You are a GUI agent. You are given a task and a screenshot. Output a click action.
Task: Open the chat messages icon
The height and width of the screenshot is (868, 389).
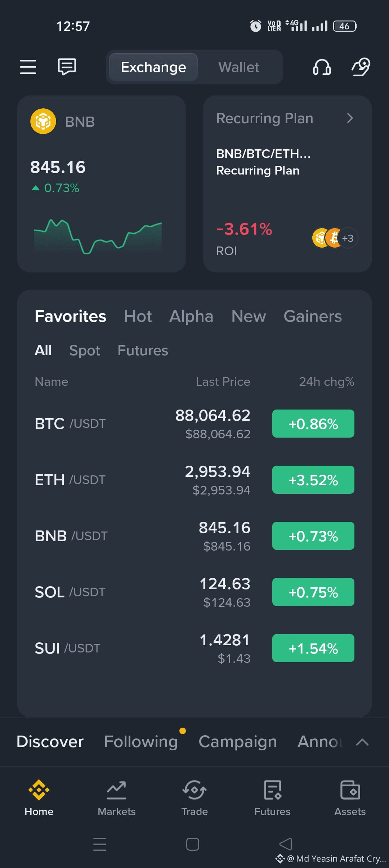click(67, 67)
